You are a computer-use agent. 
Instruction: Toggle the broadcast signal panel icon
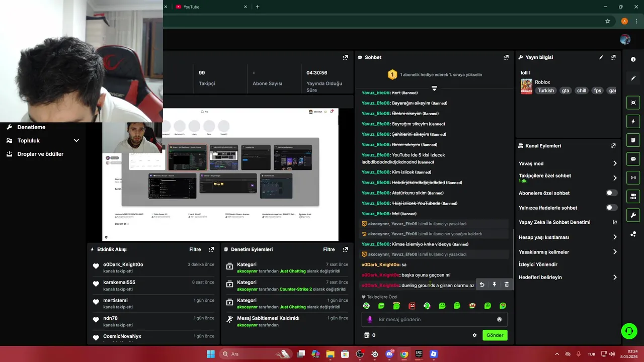click(633, 177)
